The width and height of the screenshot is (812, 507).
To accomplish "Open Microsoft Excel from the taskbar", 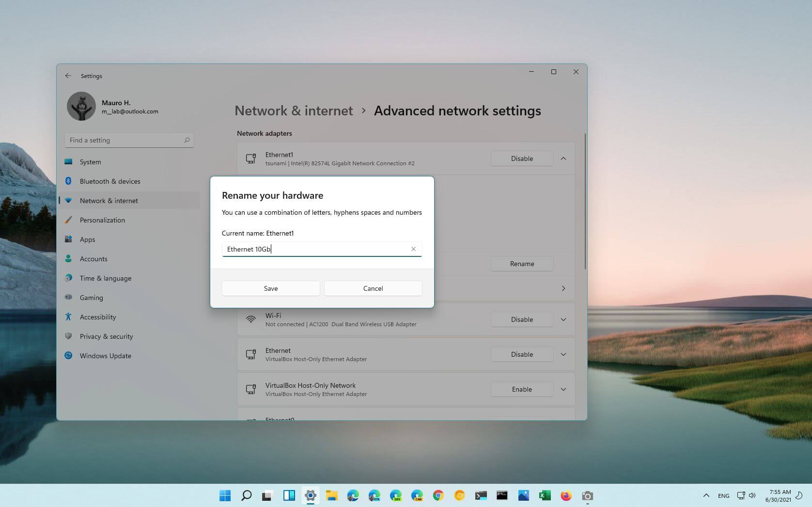I will (545, 495).
